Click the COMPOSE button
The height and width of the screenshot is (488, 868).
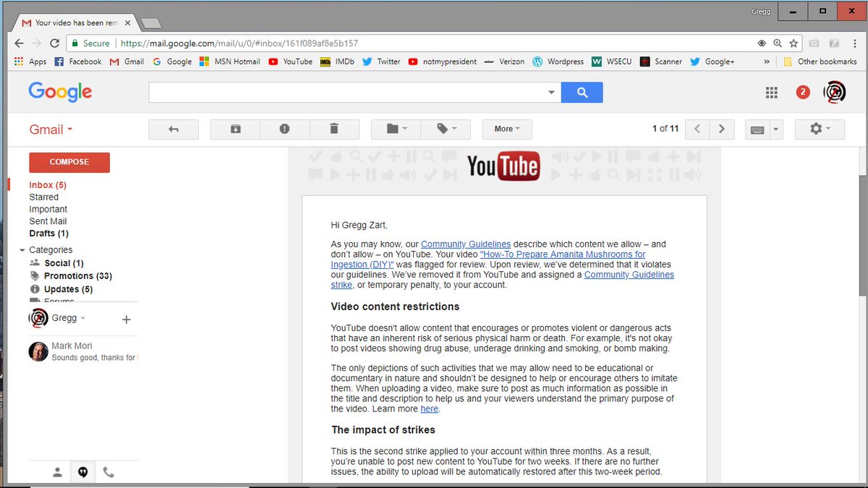pos(69,162)
